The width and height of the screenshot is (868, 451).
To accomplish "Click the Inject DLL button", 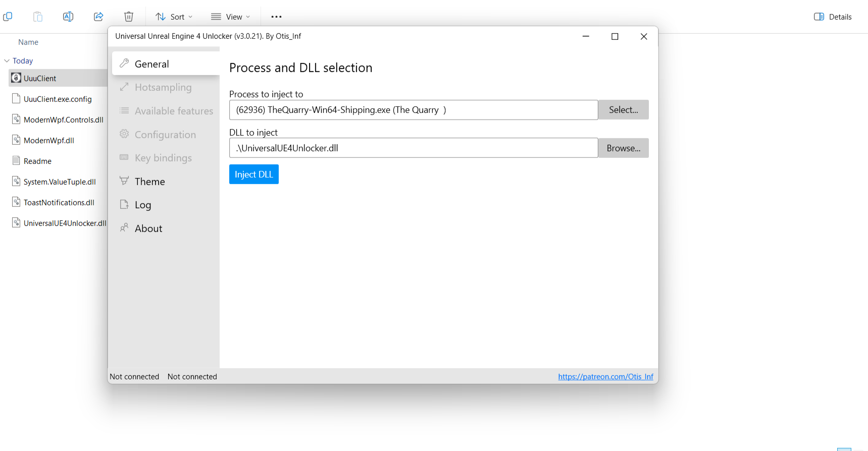I will 253,175.
